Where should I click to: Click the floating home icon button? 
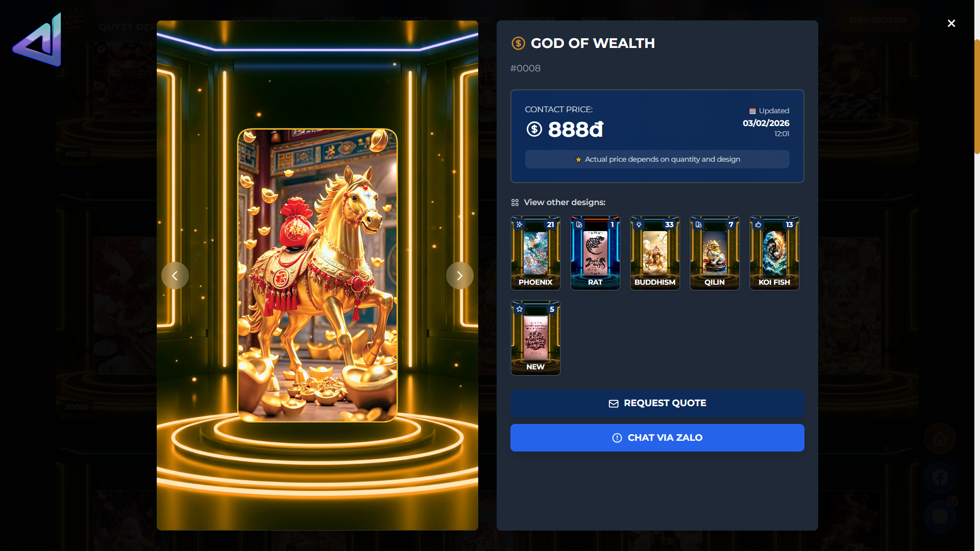pos(940,439)
